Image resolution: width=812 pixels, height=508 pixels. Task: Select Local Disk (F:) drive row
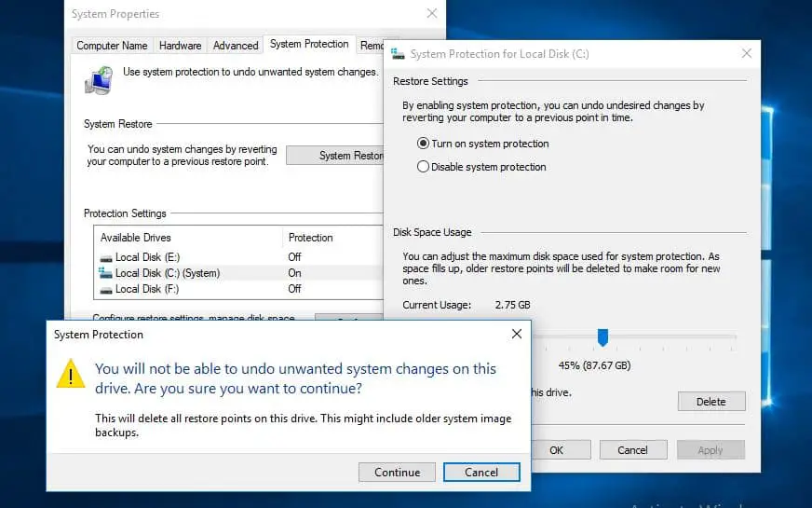pos(238,289)
